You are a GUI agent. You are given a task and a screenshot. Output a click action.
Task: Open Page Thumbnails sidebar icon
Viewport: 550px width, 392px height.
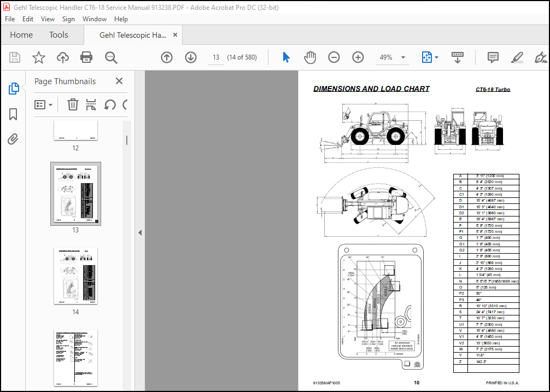tap(13, 89)
